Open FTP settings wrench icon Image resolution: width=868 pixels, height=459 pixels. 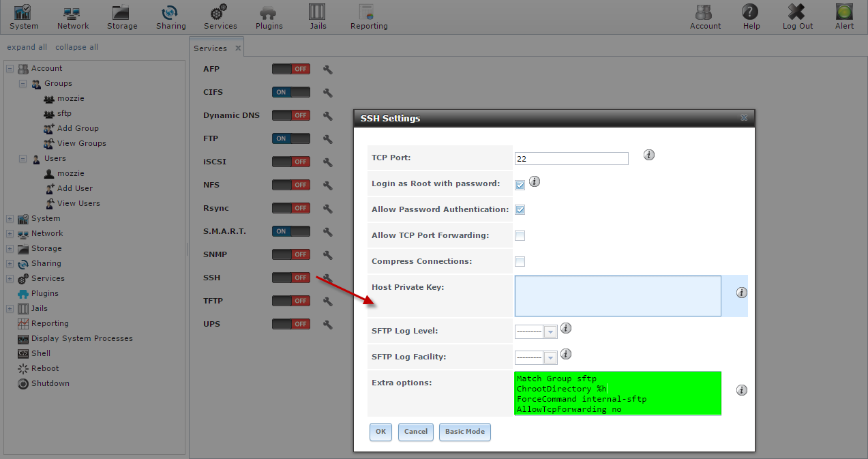(x=327, y=138)
